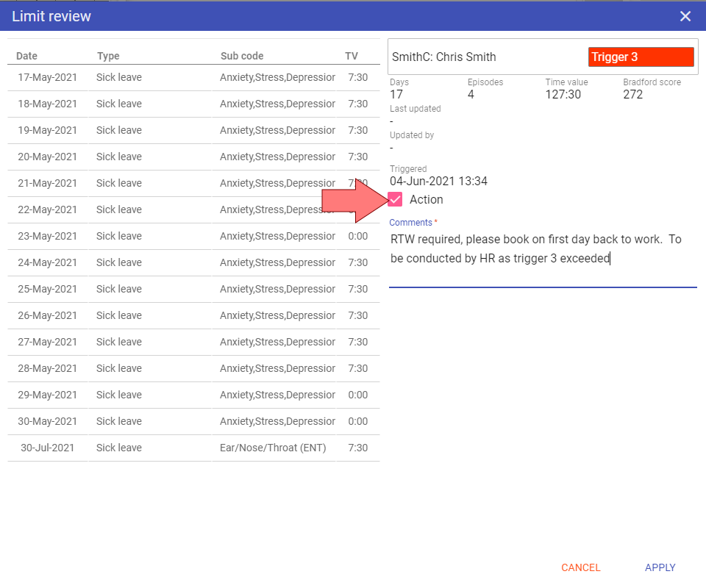Click the Type column header
This screenshot has width=706, height=588.
(x=108, y=56)
